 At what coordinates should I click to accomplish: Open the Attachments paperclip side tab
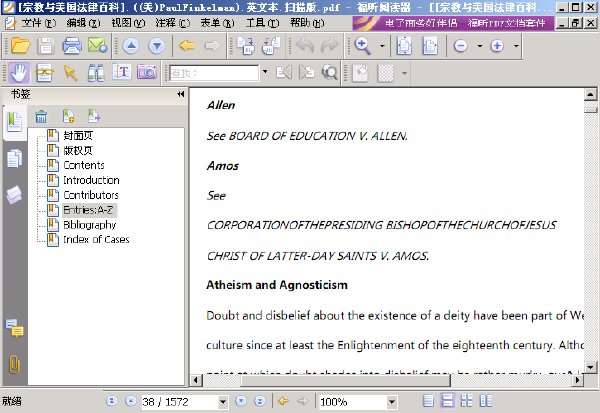click(15, 364)
